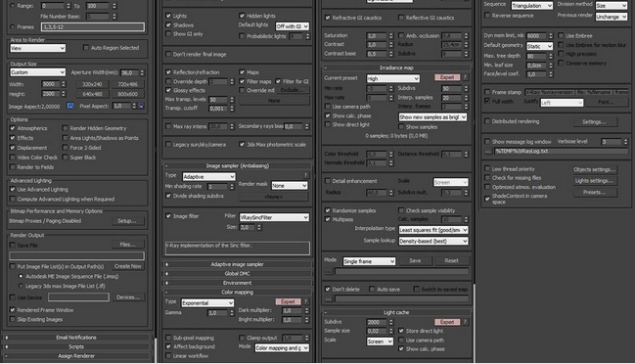Open Image sampler Type Adaptive dropdown

208,177
